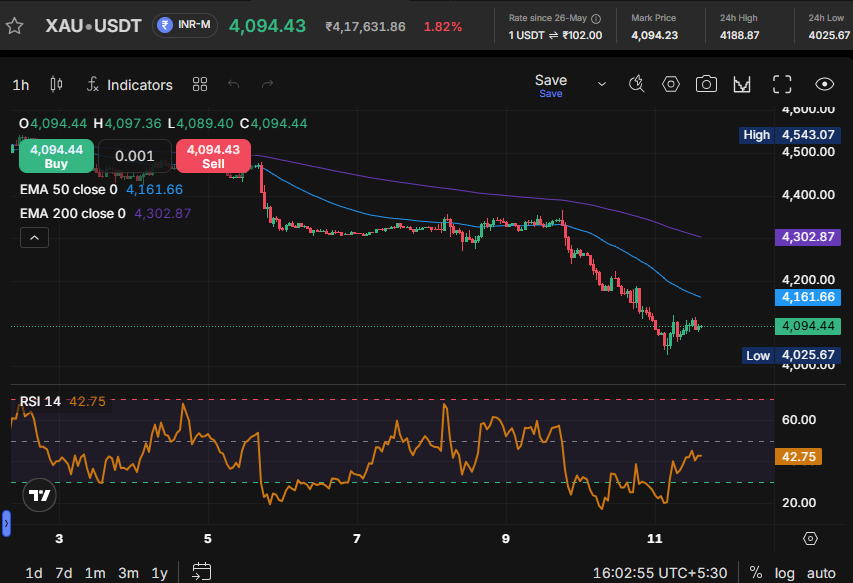Toggle chart visibility with eye icon
The height and width of the screenshot is (583, 853).
point(824,84)
